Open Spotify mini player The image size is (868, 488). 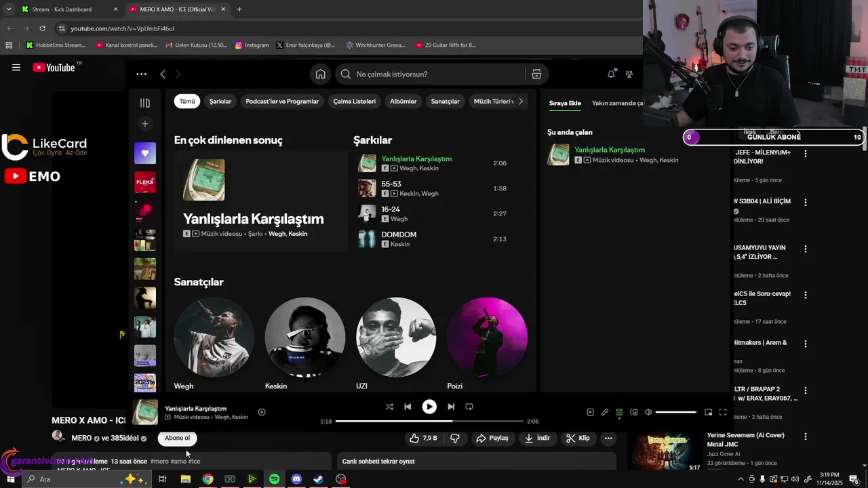pos(709,412)
